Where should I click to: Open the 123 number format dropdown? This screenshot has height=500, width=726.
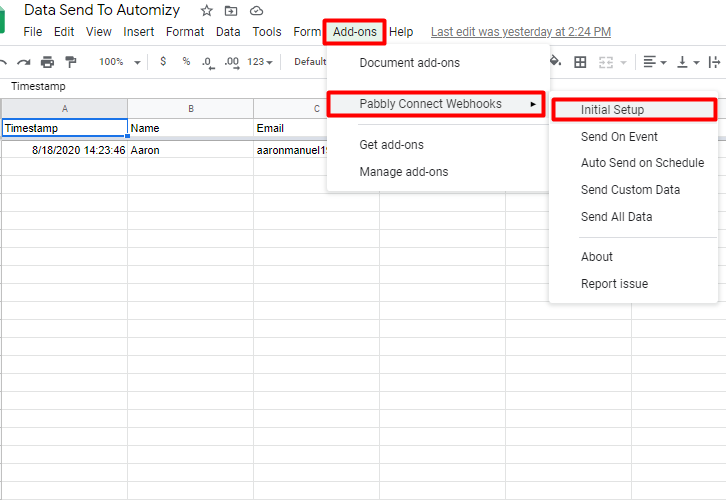(x=260, y=62)
